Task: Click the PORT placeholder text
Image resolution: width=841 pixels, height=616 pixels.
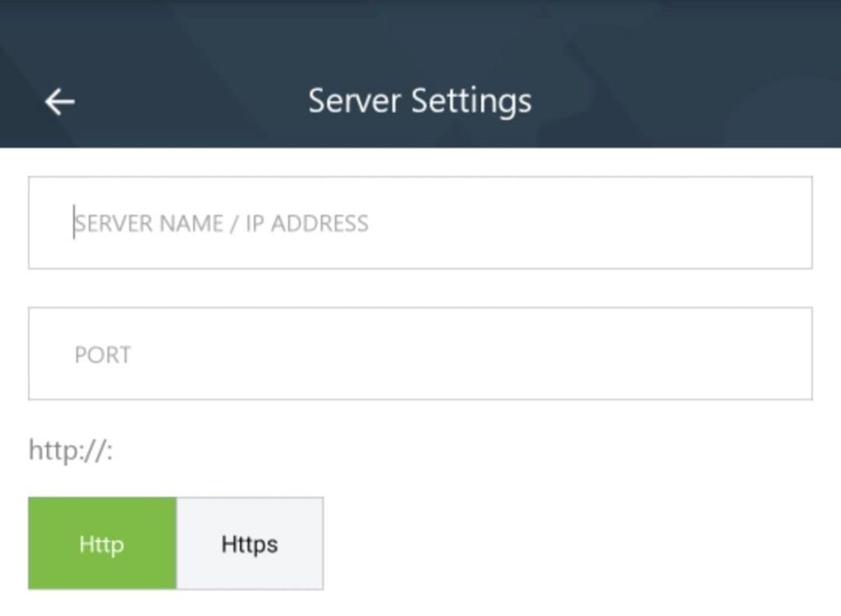Action: click(x=103, y=355)
